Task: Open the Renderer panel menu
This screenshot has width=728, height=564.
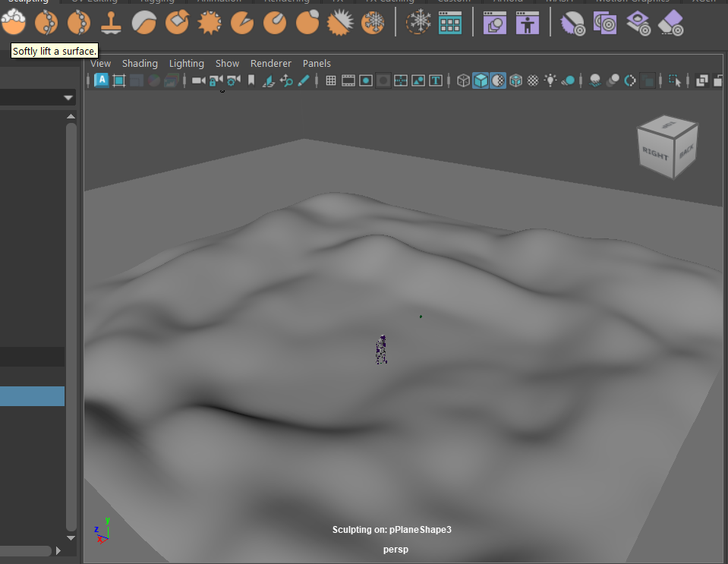Action: [x=270, y=64]
